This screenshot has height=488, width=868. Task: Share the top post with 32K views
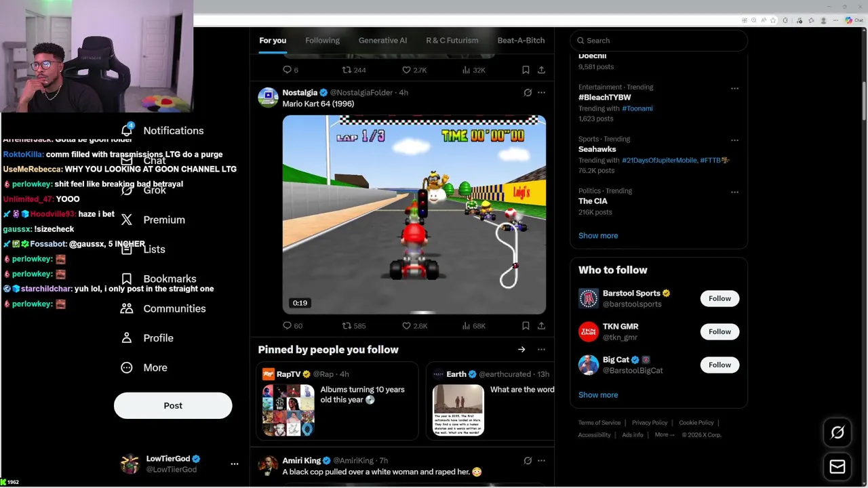click(x=541, y=70)
